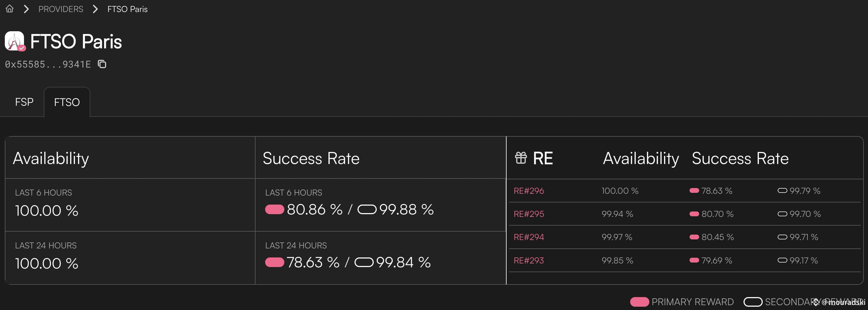The height and width of the screenshot is (310, 868).
Task: Click the gift icon beside RE header
Action: [521, 158]
